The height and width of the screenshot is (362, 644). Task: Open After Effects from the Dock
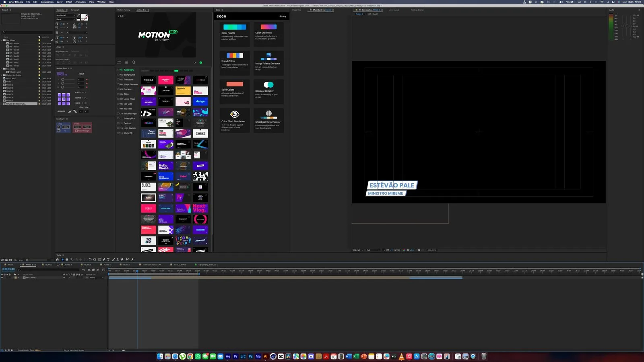228,356
